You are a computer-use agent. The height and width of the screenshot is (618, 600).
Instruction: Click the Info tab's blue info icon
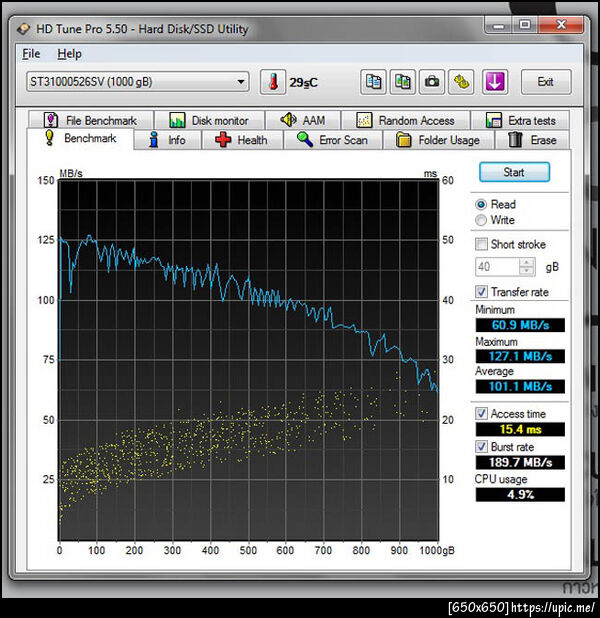point(154,140)
